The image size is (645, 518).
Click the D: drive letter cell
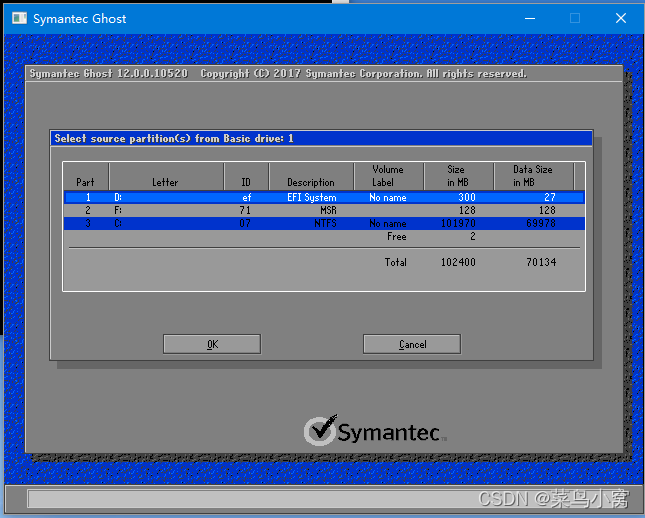pyautogui.click(x=118, y=197)
